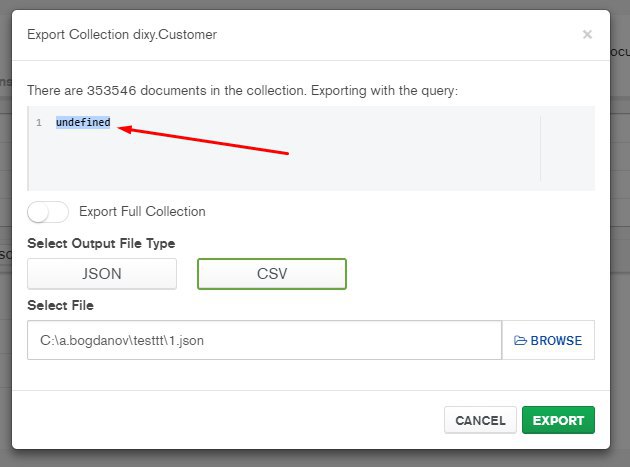The height and width of the screenshot is (467, 630).
Task: Click the 'Select Output File Type' heading
Action: click(x=101, y=243)
